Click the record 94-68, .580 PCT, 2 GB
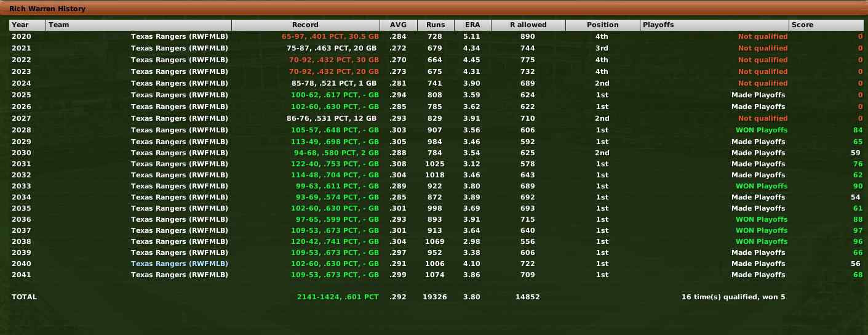868x335 pixels. pyautogui.click(x=335, y=153)
